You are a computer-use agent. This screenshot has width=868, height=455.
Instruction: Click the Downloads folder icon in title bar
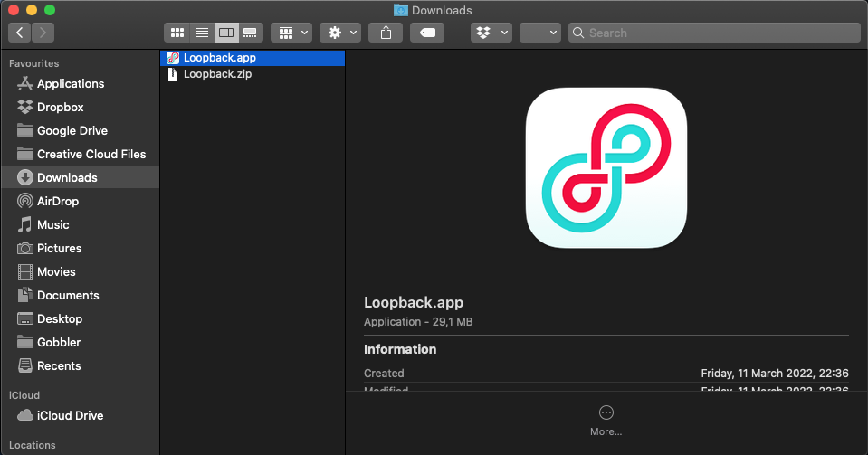click(x=401, y=11)
